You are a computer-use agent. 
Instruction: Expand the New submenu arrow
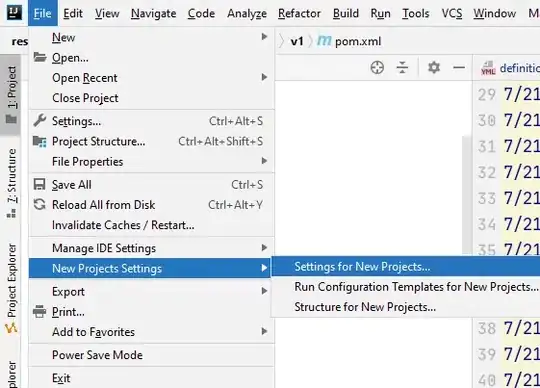(x=264, y=37)
